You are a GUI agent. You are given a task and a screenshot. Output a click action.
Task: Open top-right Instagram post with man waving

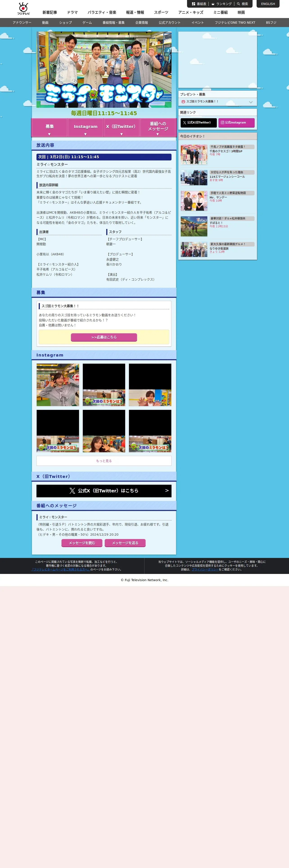tap(150, 385)
